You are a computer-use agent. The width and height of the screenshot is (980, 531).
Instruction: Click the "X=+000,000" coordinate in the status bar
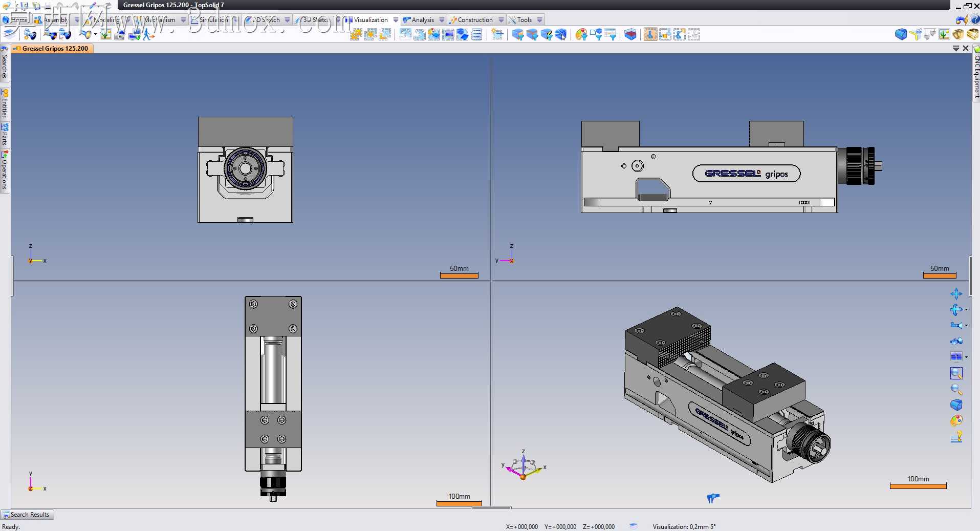[522, 526]
